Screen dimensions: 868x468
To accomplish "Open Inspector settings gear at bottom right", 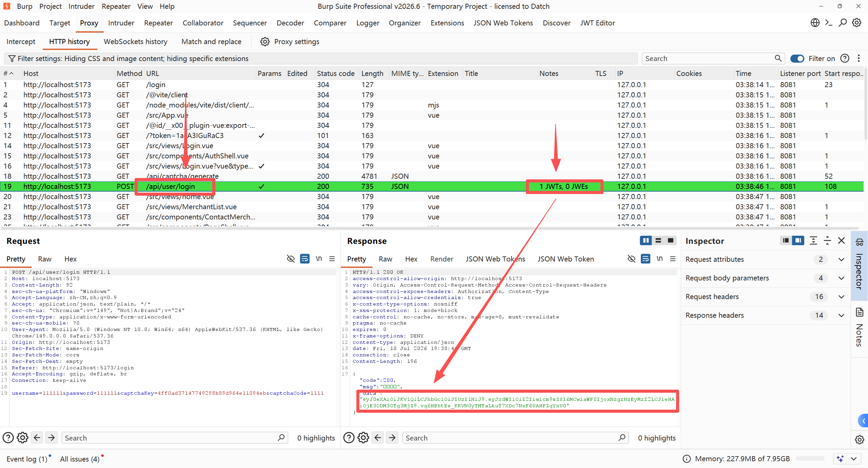I will [860, 440].
